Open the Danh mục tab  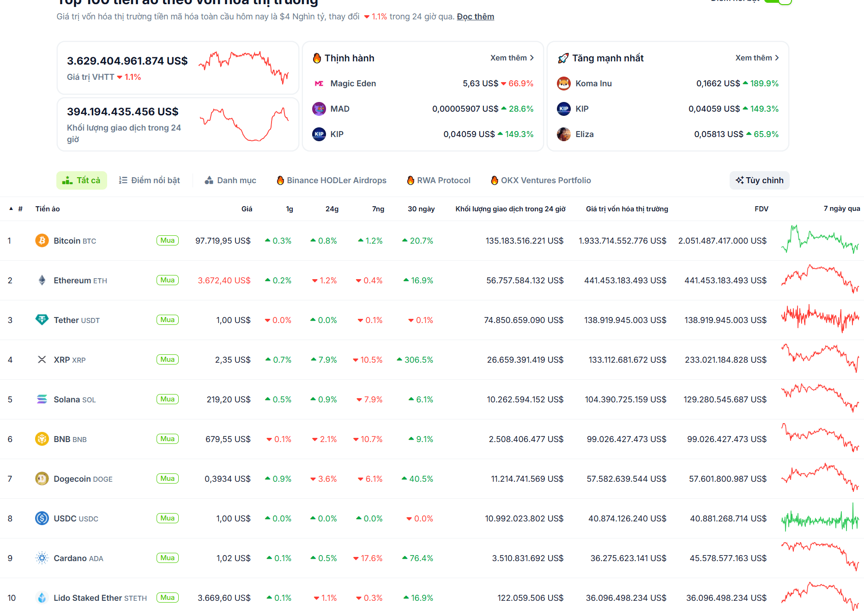point(230,180)
